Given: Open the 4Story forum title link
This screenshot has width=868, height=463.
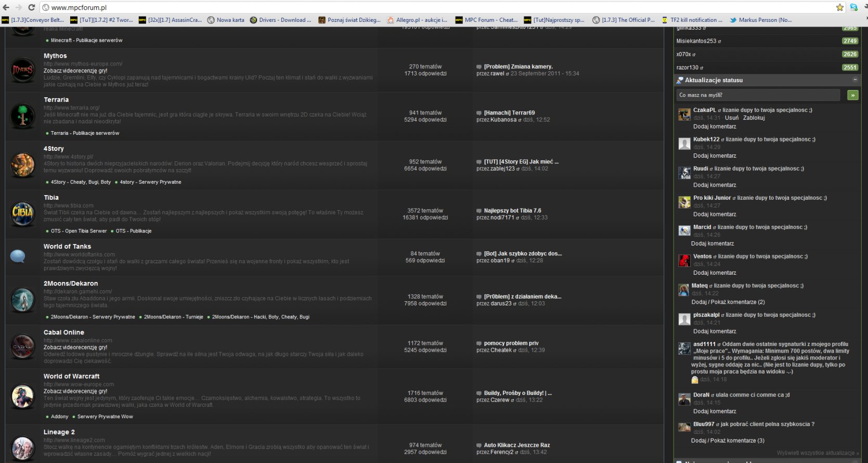Looking at the screenshot, I should [54, 148].
